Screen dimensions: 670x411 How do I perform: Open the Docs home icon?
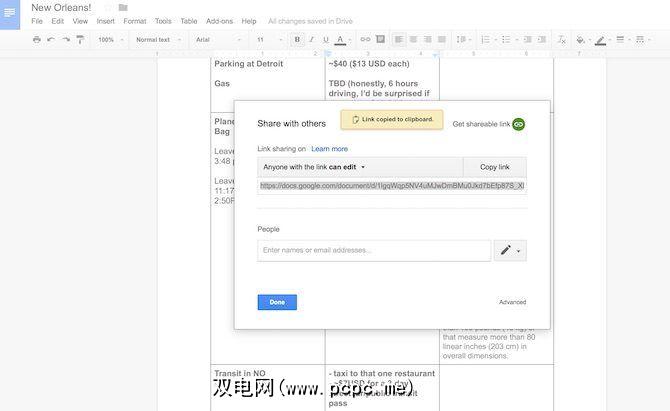(x=11, y=13)
